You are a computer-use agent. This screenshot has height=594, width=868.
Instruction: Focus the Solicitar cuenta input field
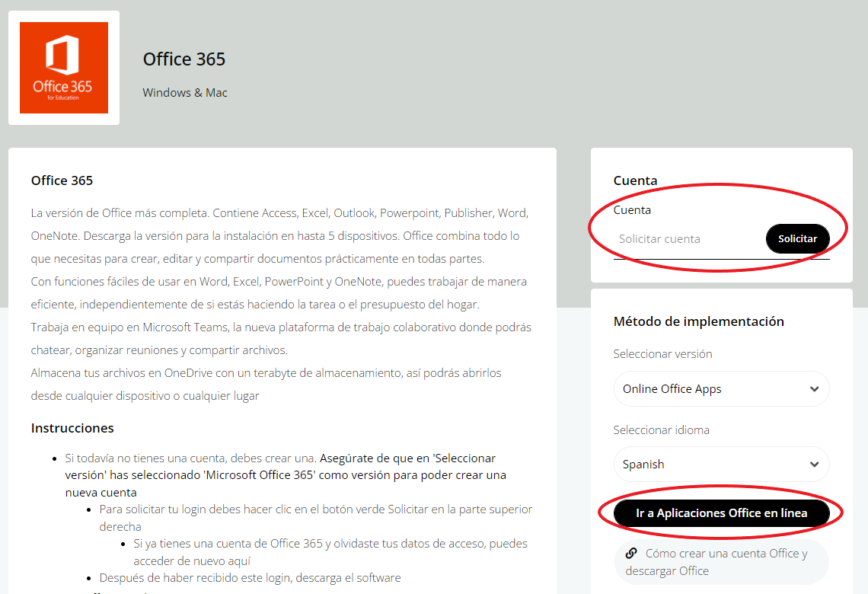[688, 239]
